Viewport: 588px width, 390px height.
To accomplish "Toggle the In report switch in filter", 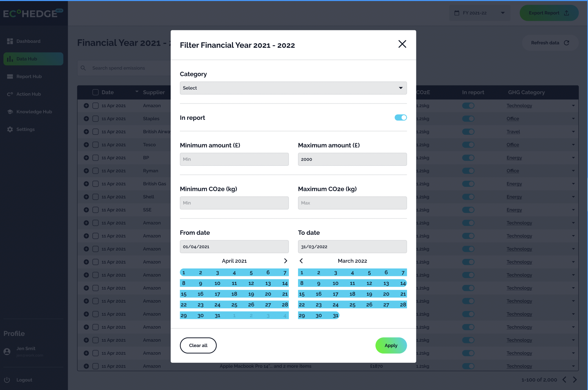I will pyautogui.click(x=401, y=117).
